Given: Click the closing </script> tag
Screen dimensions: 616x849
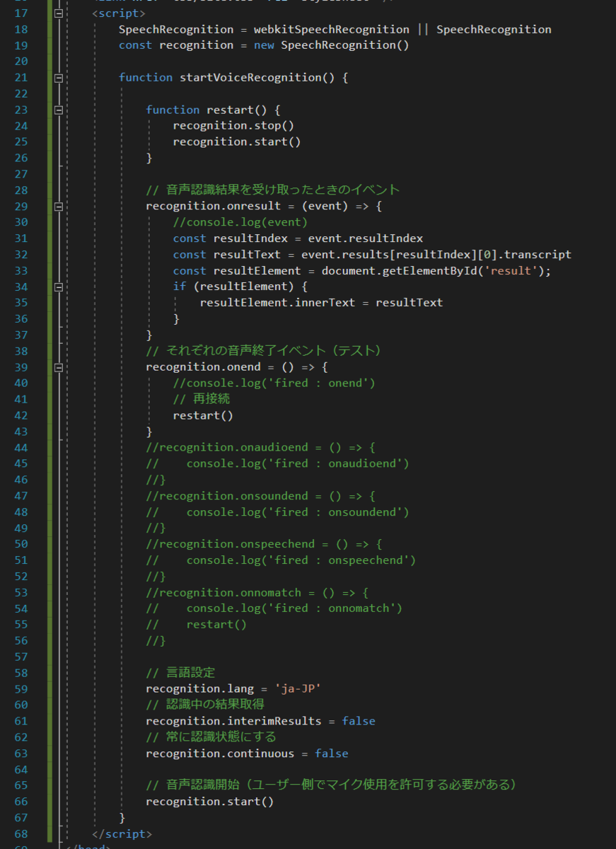Looking at the screenshot, I should [x=122, y=833].
